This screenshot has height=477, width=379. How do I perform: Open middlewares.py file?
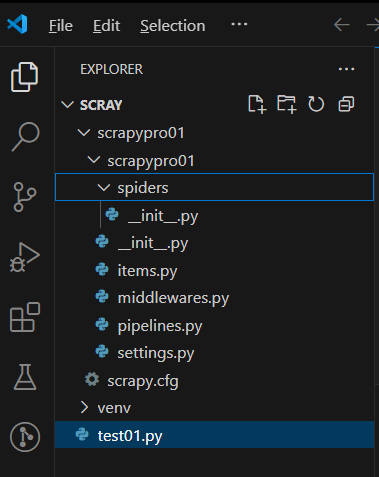coord(214,298)
